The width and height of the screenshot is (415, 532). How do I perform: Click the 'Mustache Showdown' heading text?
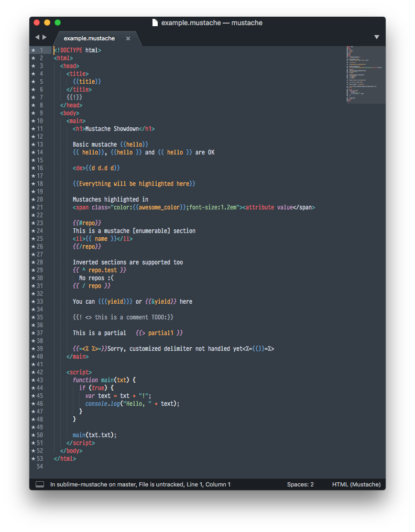(x=112, y=129)
